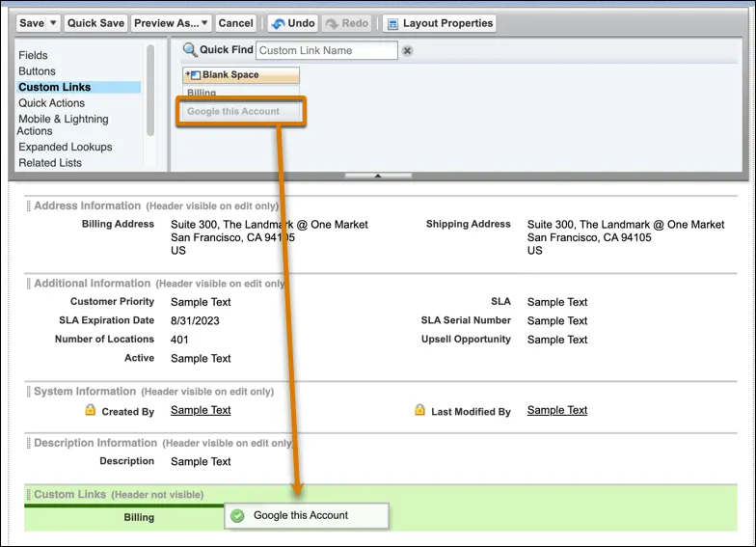This screenshot has width=756, height=547.
Task: Select the Billing palette item
Action: pos(241,91)
